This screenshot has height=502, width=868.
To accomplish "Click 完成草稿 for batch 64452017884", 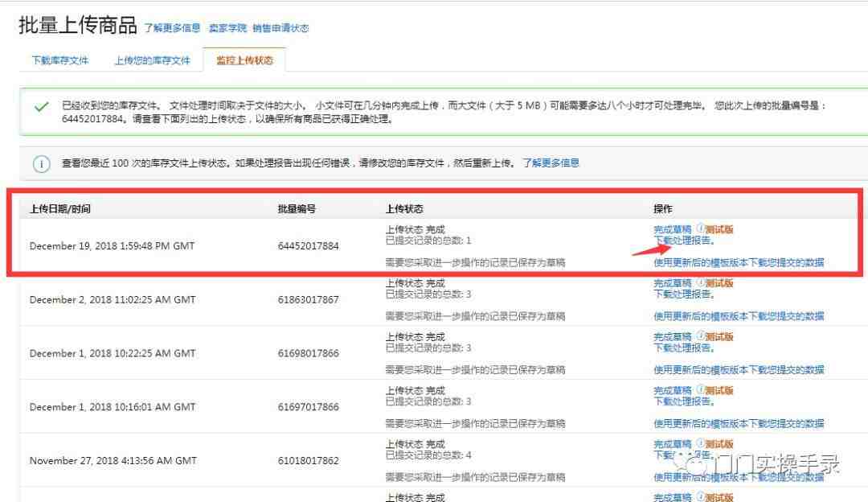I will click(673, 228).
